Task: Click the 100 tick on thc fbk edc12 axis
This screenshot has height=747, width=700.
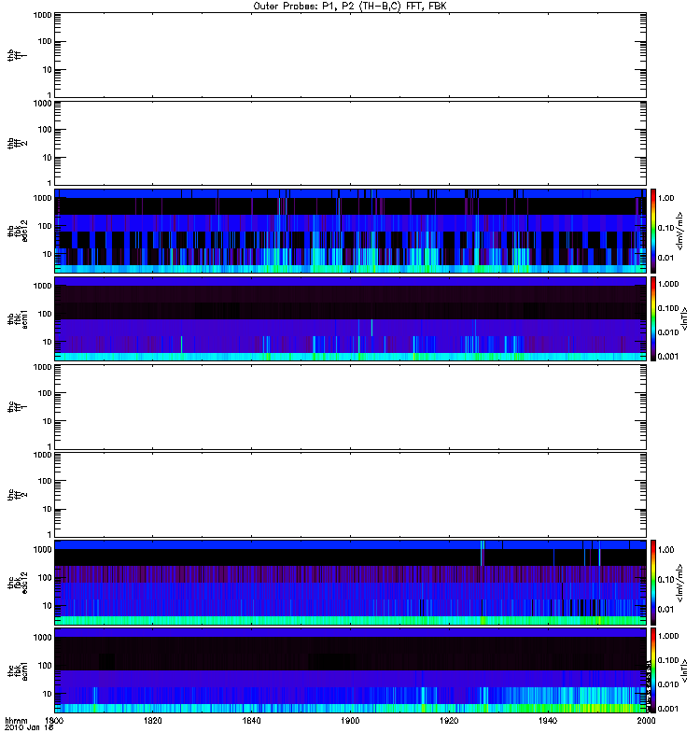Action: tap(45, 578)
